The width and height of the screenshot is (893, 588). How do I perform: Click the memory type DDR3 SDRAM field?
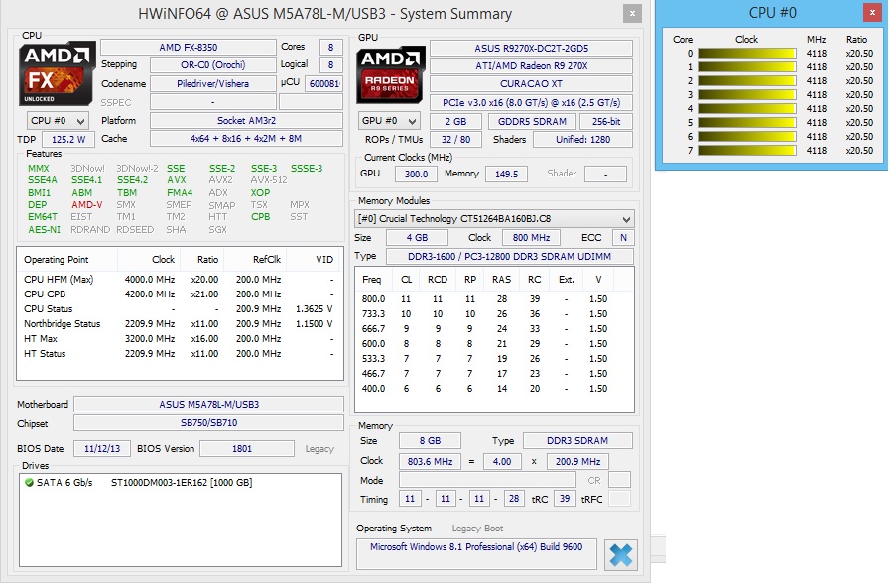[577, 440]
